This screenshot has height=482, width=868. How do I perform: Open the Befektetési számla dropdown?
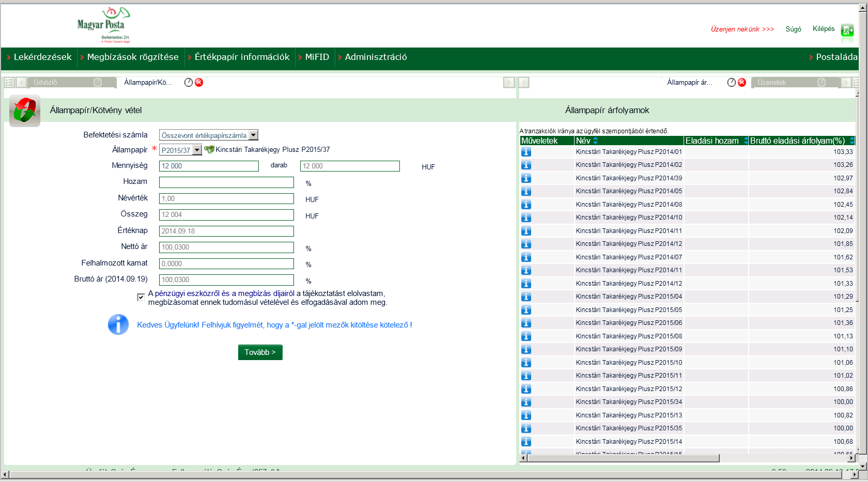[209, 135]
